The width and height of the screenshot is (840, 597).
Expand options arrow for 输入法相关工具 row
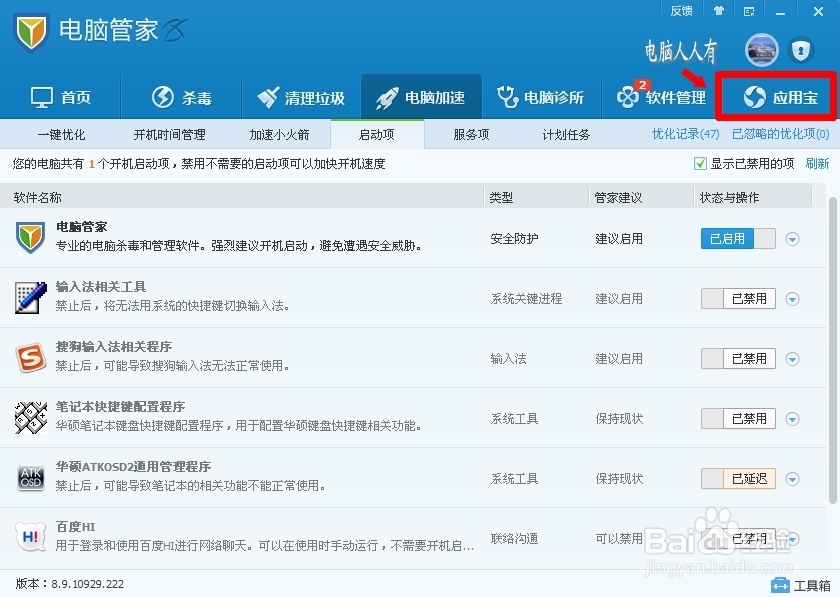click(x=792, y=299)
